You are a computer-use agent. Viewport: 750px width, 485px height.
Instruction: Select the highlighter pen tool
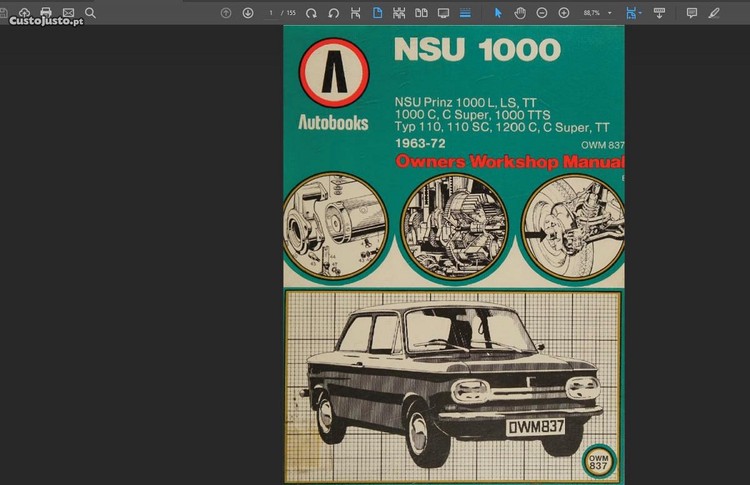click(714, 13)
